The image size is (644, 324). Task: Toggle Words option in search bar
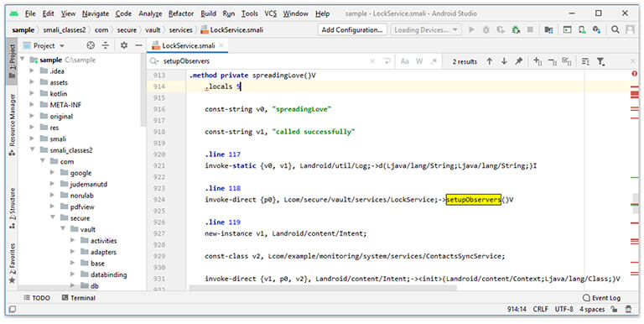(x=419, y=61)
